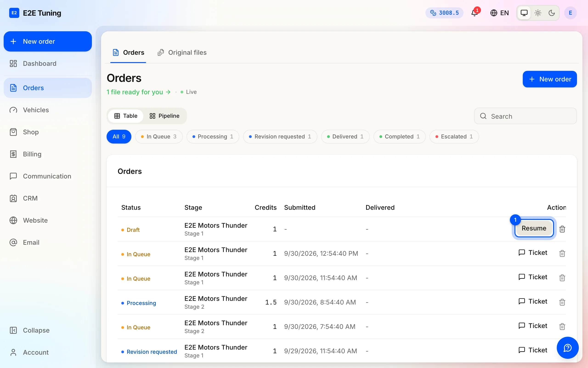Resume the Draft order
The height and width of the screenshot is (368, 588).
coord(534,228)
